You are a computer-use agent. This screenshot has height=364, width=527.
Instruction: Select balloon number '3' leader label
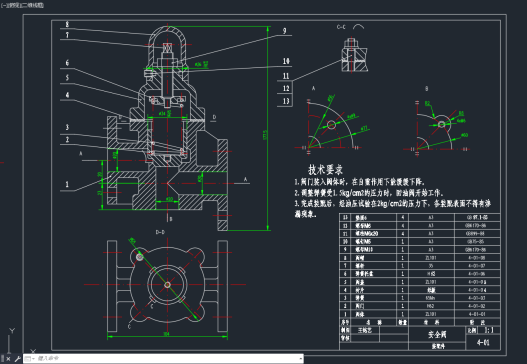click(67, 127)
